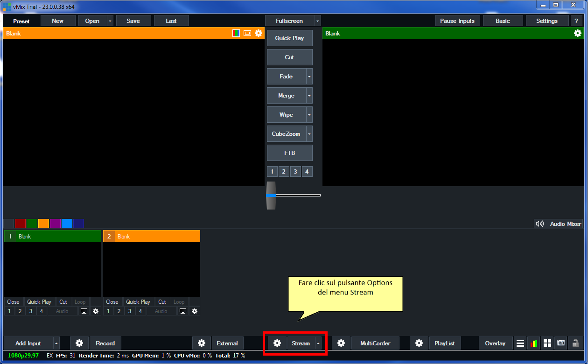Open Settings from top bar
This screenshot has width=588, height=364.
pos(547,21)
